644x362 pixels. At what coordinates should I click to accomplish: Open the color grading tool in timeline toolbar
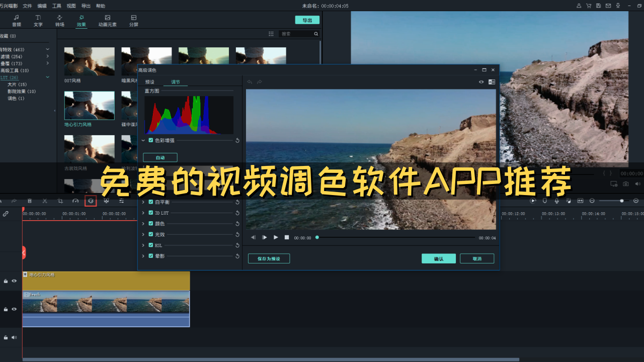[x=91, y=201]
